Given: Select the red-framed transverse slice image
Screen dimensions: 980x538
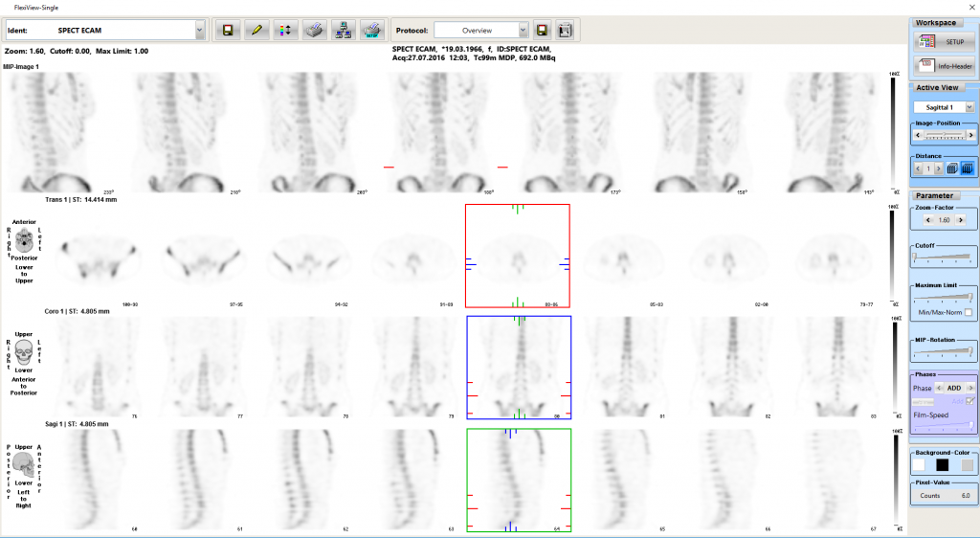Looking at the screenshot, I should 517,256.
